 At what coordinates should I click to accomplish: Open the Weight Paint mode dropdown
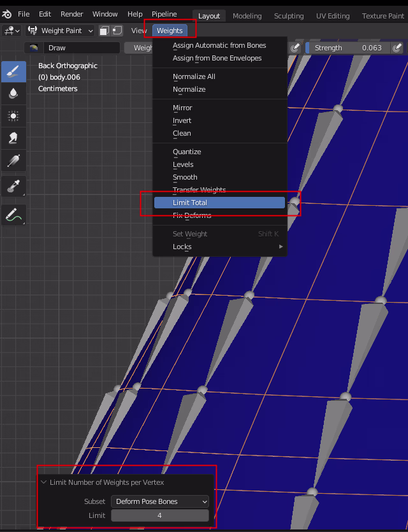pyautogui.click(x=61, y=31)
